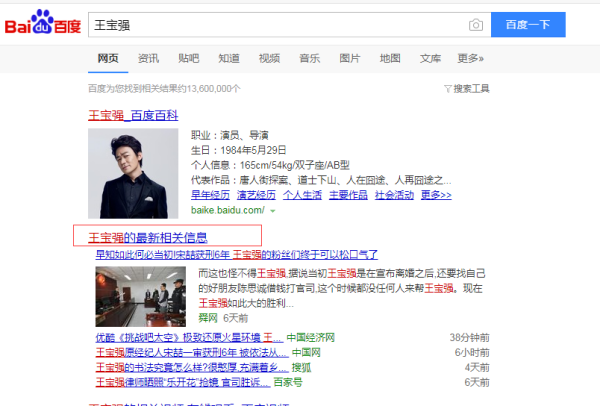Open the 早知如此何必当初 news headline

click(x=236, y=255)
